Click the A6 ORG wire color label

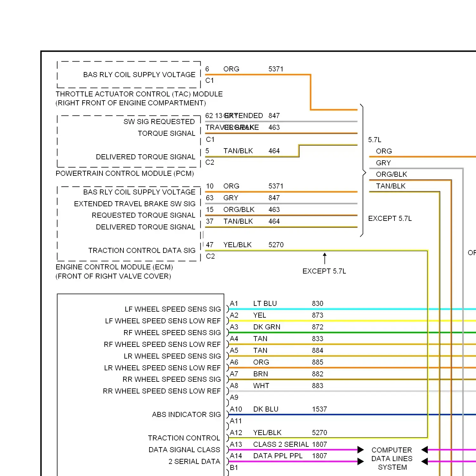pyautogui.click(x=261, y=362)
